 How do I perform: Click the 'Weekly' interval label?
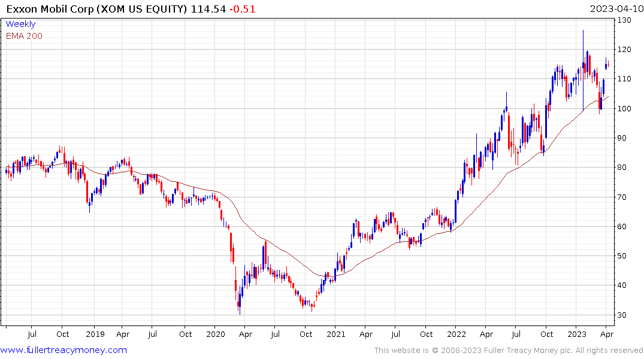[20, 24]
